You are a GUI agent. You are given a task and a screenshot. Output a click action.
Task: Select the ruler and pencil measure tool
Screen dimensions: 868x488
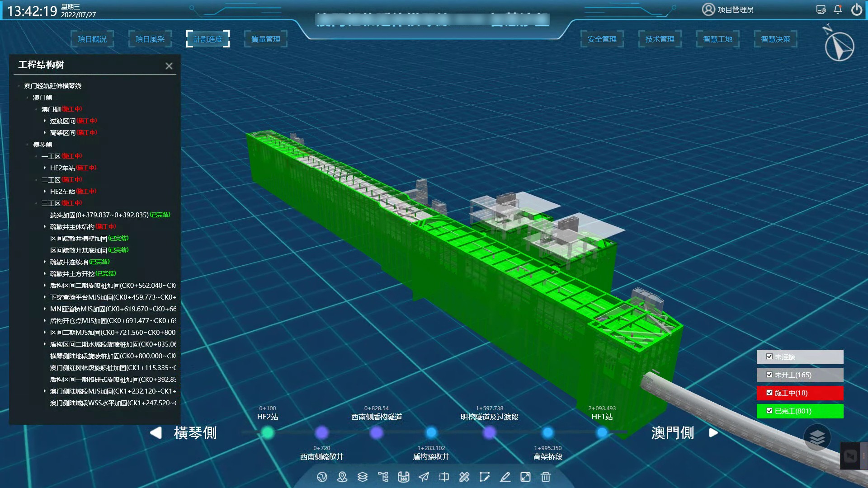[464, 477]
